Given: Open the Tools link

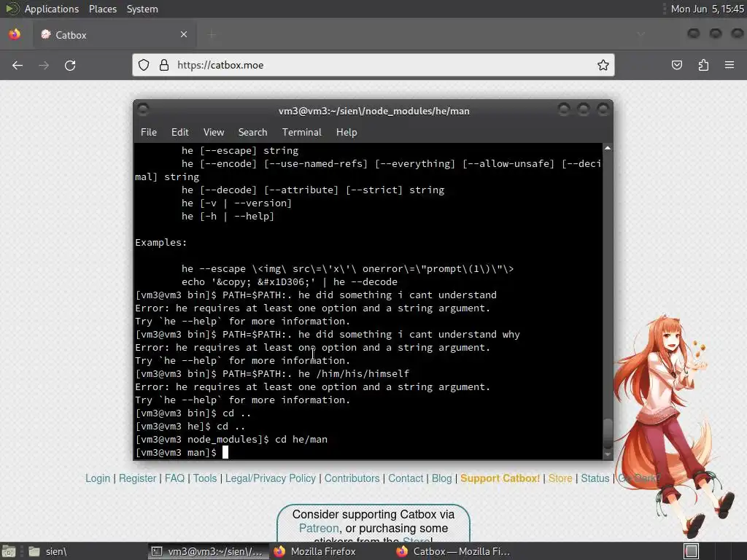Looking at the screenshot, I should 205,478.
